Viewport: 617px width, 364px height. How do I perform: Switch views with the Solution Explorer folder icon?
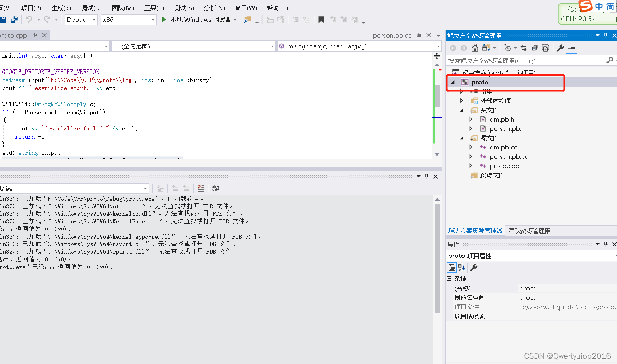[486, 48]
